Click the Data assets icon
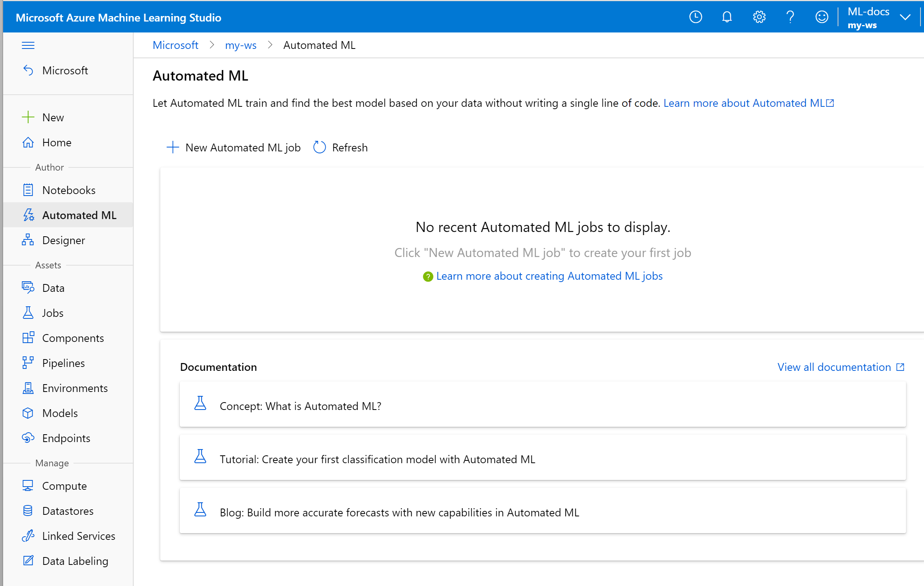Viewport: 924px width, 586px height. click(x=28, y=288)
